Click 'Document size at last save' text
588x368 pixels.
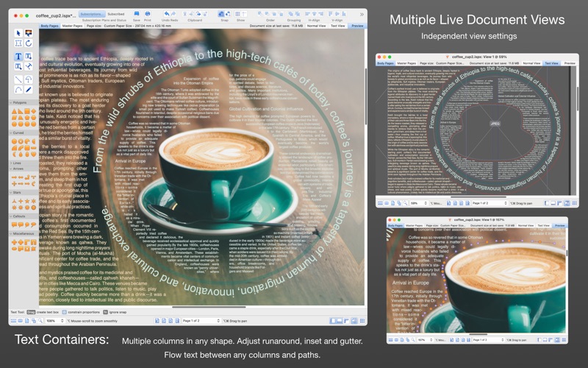click(x=276, y=26)
